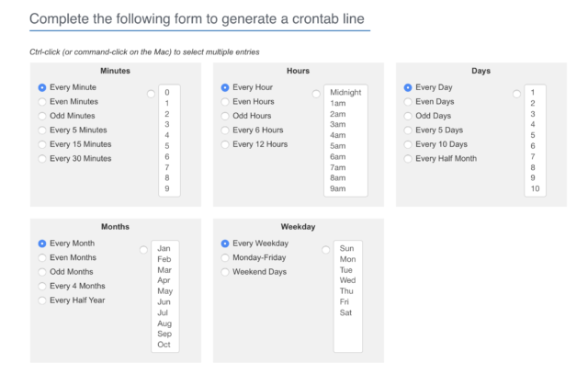Select Every Half Month radio button

point(408,159)
